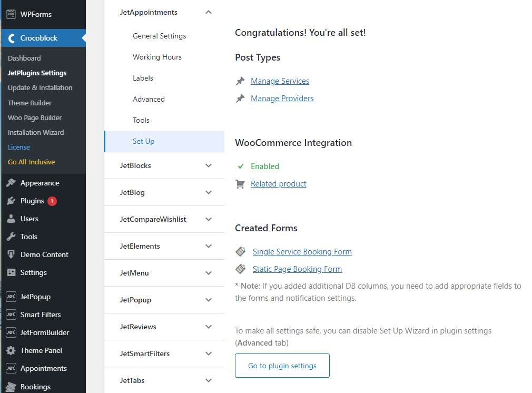The width and height of the screenshot is (532, 393).
Task: Click the Appointments jet icon
Action: 11,368
